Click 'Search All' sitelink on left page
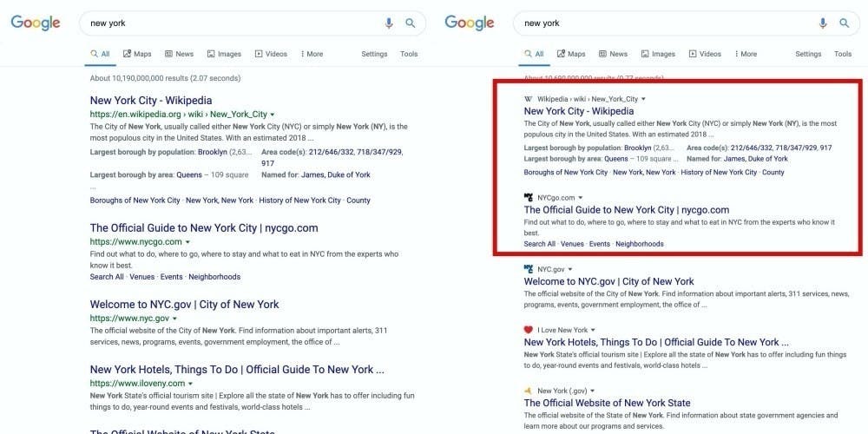 pyautogui.click(x=107, y=277)
